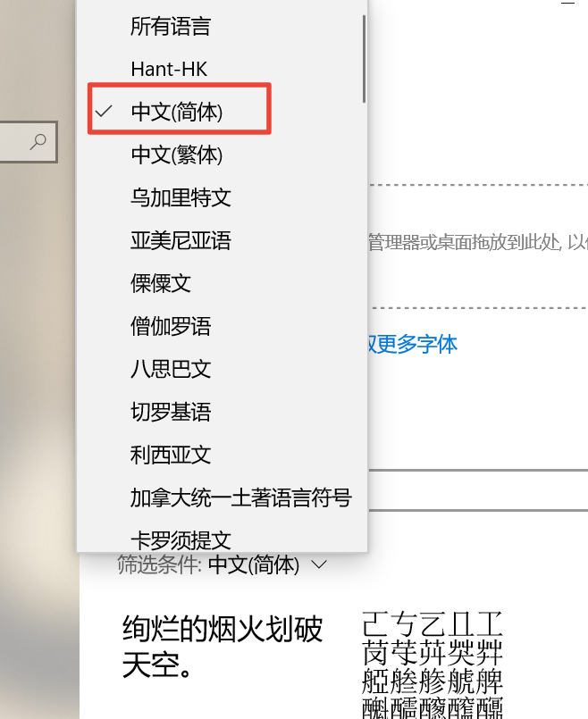
Task: Select 乌加里特文 language filter
Action: click(x=222, y=197)
